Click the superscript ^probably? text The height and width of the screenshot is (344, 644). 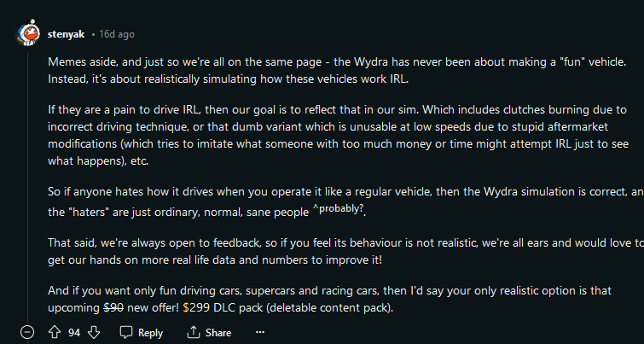pos(338,208)
